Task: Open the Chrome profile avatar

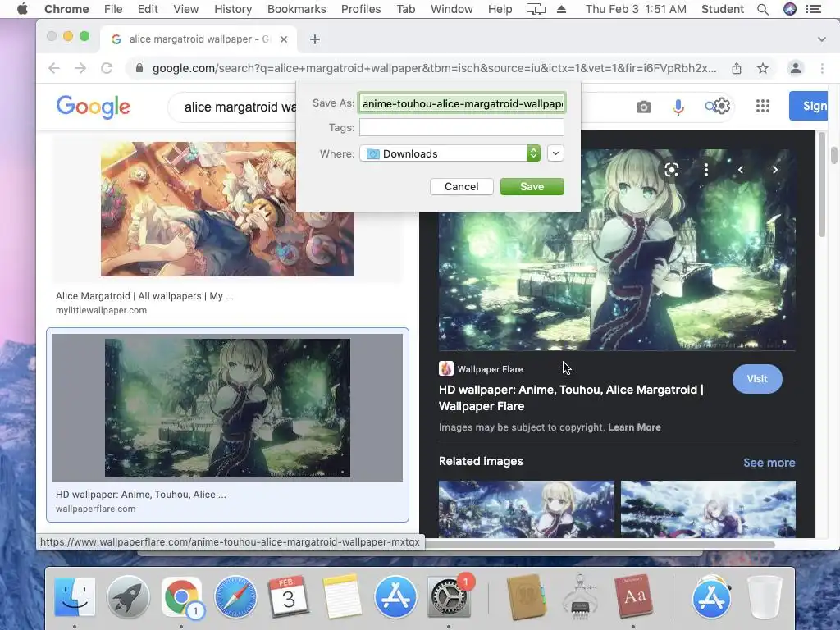Action: tap(796, 68)
